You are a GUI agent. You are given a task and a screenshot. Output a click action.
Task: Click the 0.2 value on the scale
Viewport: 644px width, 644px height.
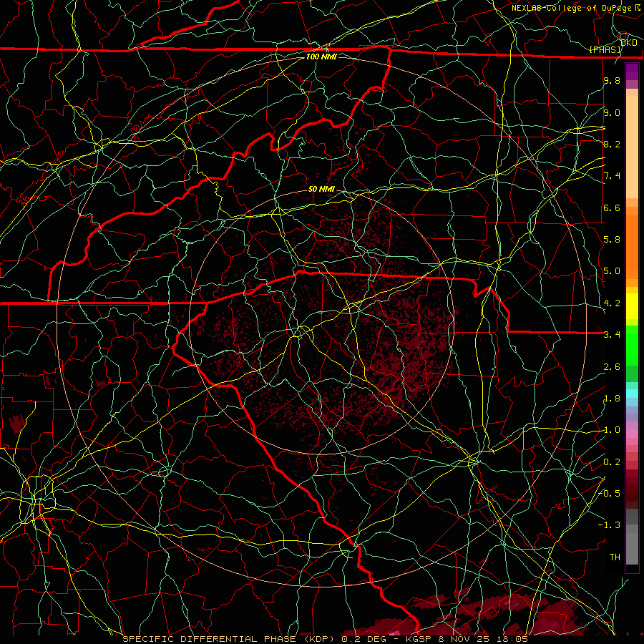tap(612, 462)
